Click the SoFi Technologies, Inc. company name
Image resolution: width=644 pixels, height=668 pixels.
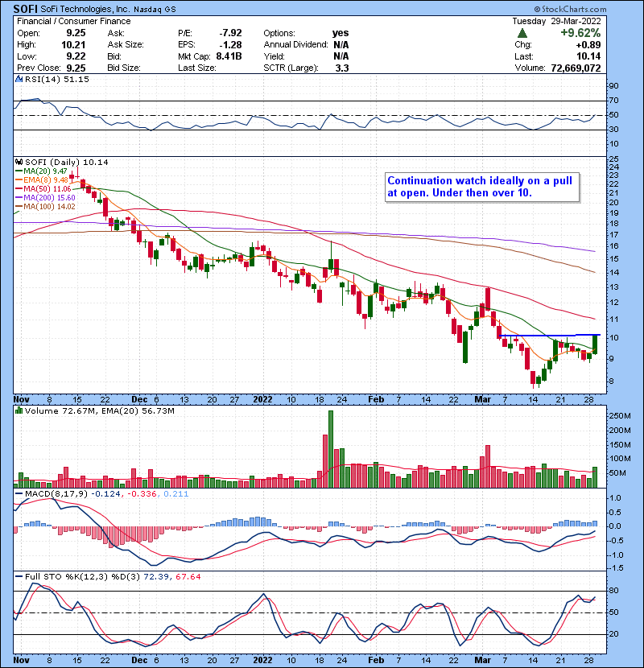point(84,10)
